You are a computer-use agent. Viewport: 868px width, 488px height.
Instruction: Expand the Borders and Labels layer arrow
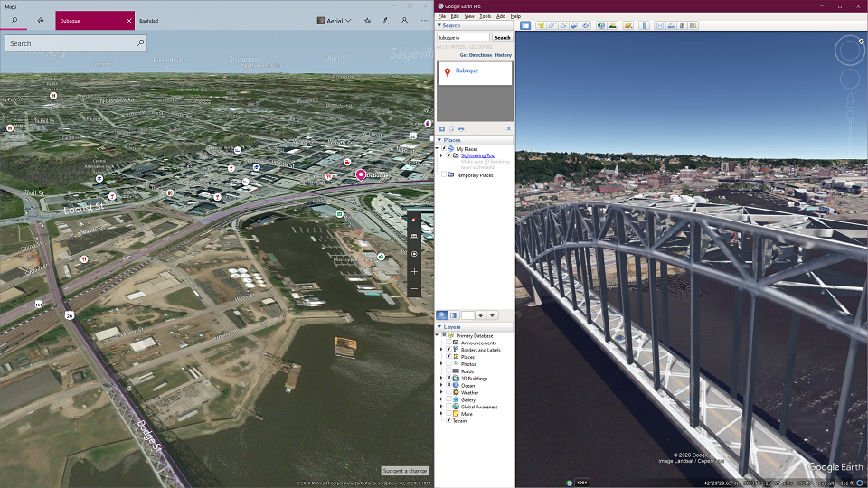click(x=441, y=349)
